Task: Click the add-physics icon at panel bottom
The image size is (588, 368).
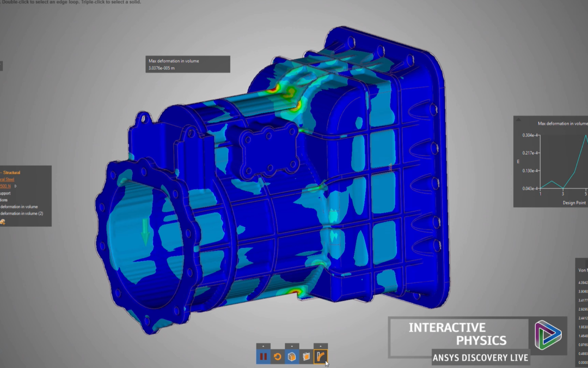Action: click(3, 222)
